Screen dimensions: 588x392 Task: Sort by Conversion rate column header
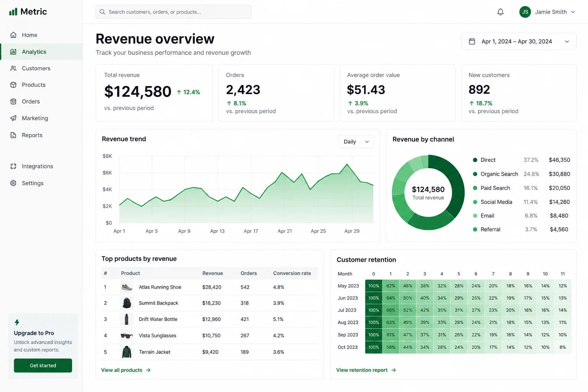[292, 273]
